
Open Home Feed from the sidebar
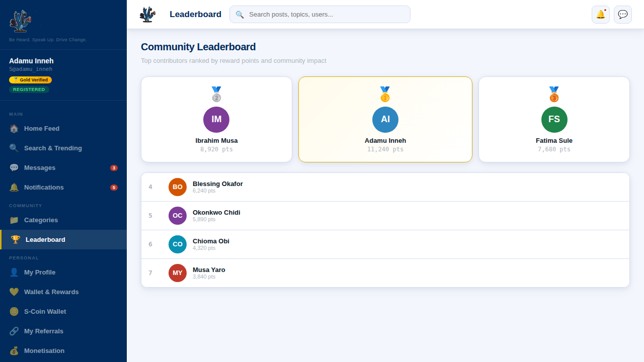(63, 129)
